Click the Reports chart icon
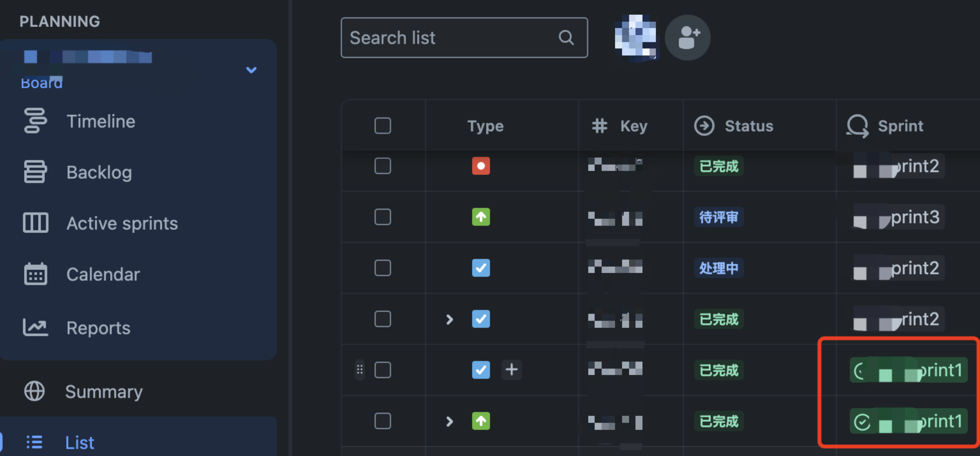Viewport: 980px width, 456px height. click(x=35, y=327)
